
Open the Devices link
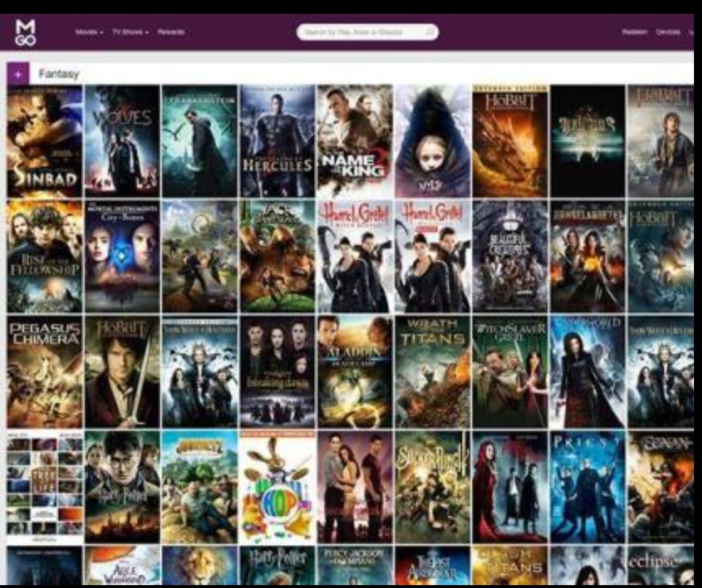(x=668, y=32)
